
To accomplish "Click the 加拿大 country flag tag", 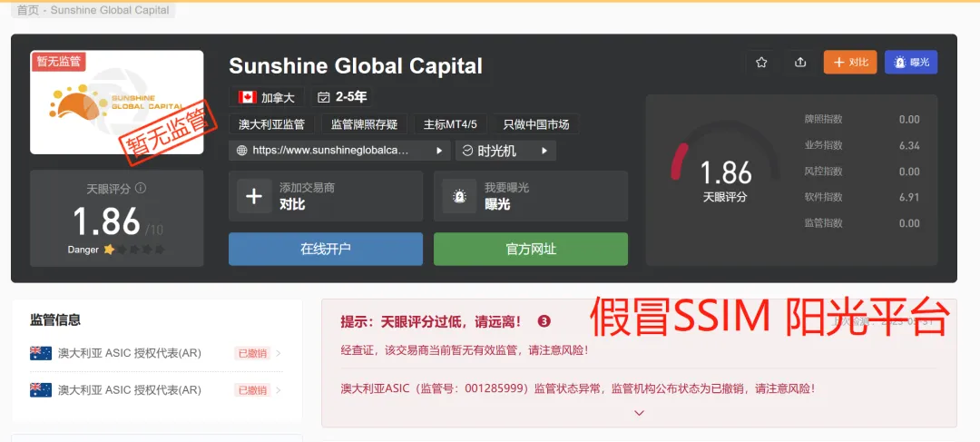I will 266,97.
